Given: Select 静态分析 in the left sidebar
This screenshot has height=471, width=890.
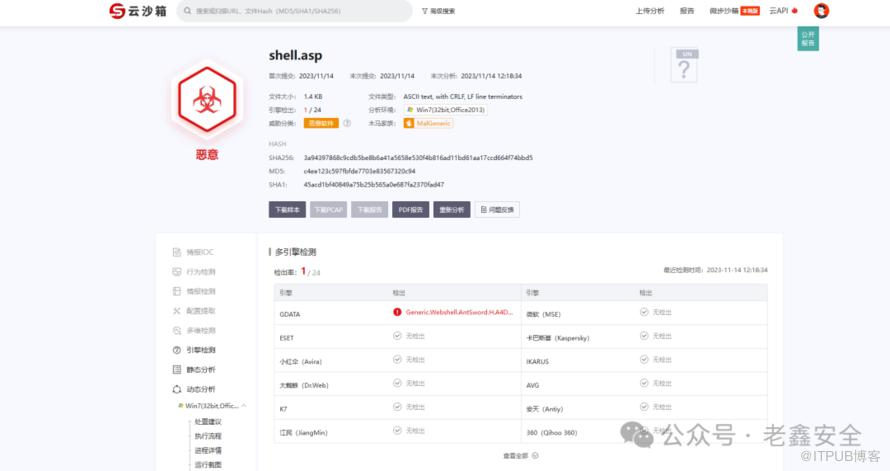Looking at the screenshot, I should point(200,370).
